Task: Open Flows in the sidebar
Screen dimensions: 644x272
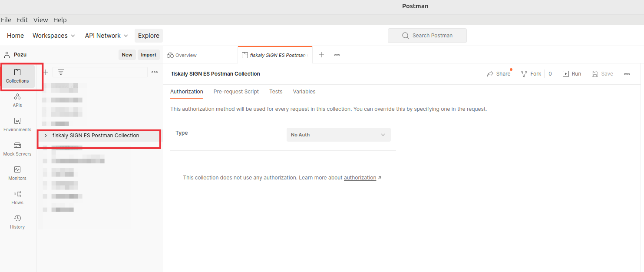Action: click(17, 198)
